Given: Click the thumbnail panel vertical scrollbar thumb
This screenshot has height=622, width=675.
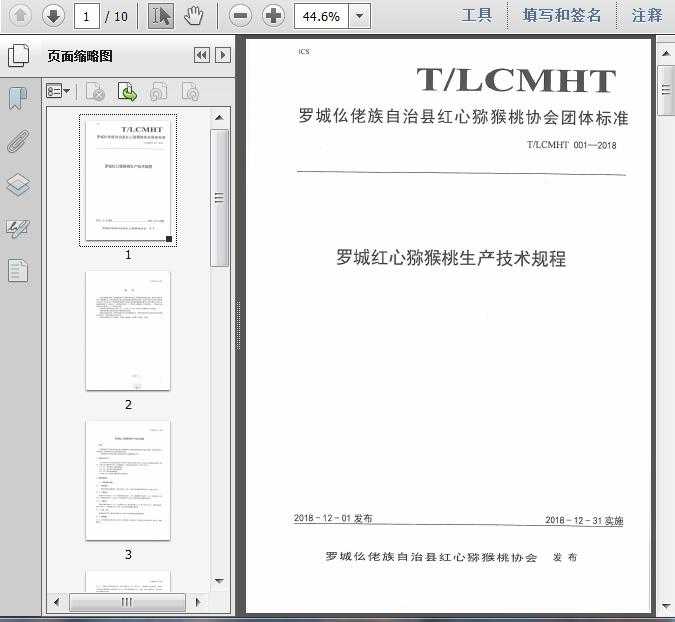Looking at the screenshot, I should pyautogui.click(x=219, y=198).
